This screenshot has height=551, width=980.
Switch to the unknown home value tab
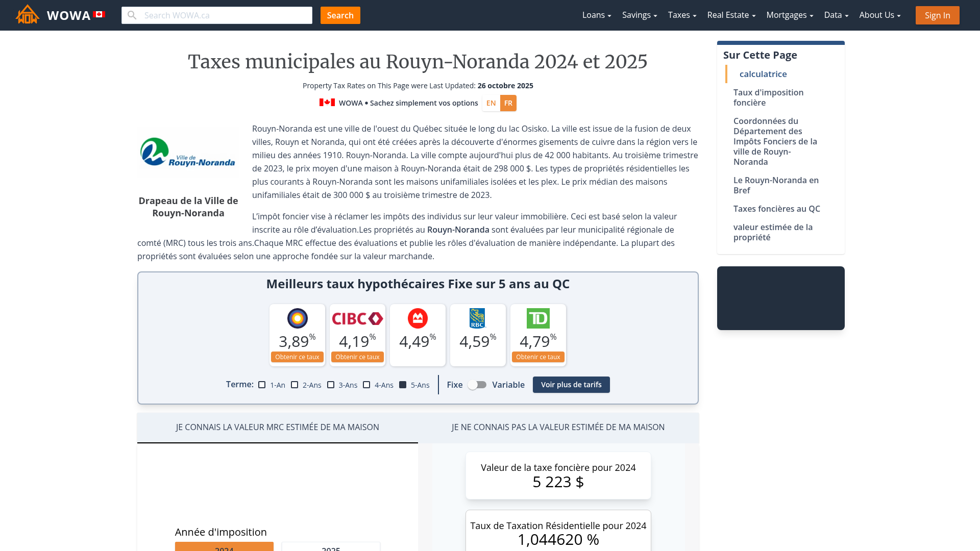point(558,427)
